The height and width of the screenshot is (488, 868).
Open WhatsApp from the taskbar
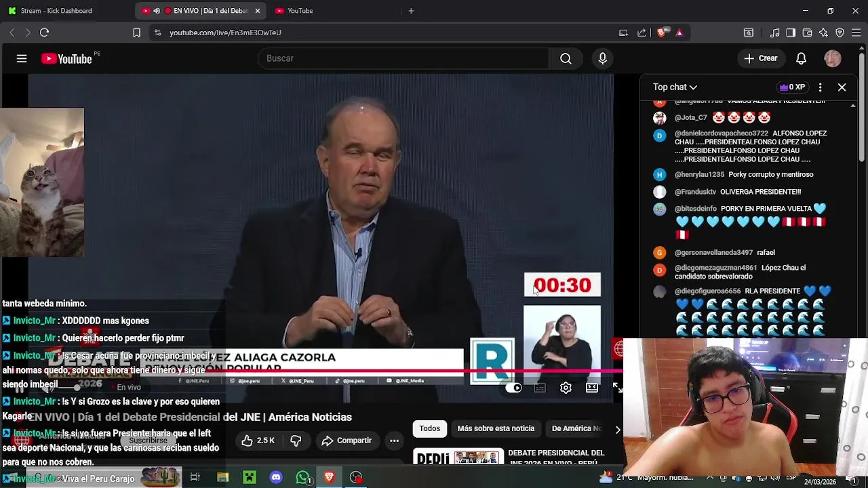[x=303, y=478]
